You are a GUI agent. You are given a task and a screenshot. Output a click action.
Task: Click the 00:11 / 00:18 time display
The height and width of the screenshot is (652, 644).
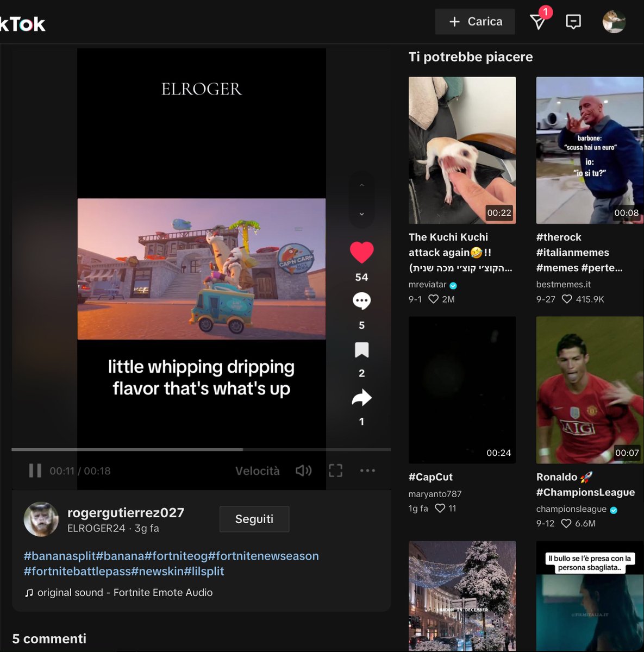pyautogui.click(x=80, y=471)
